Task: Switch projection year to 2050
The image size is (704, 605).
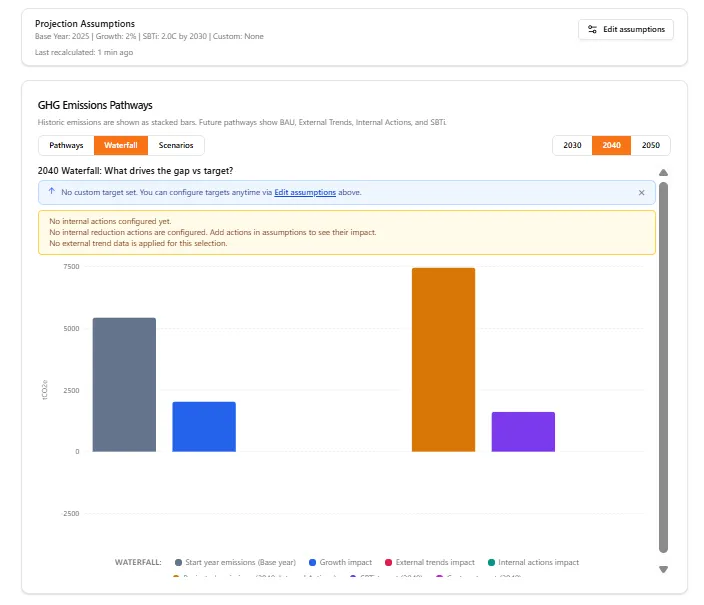Action: (650, 145)
